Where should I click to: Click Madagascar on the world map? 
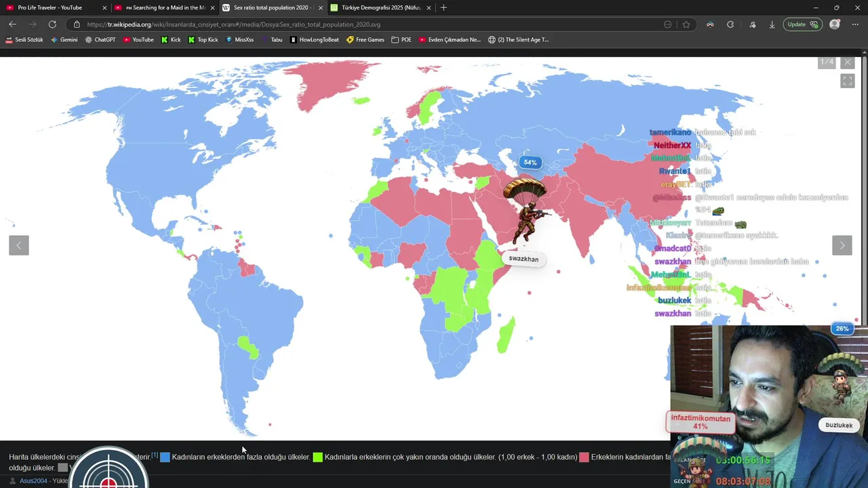505,335
